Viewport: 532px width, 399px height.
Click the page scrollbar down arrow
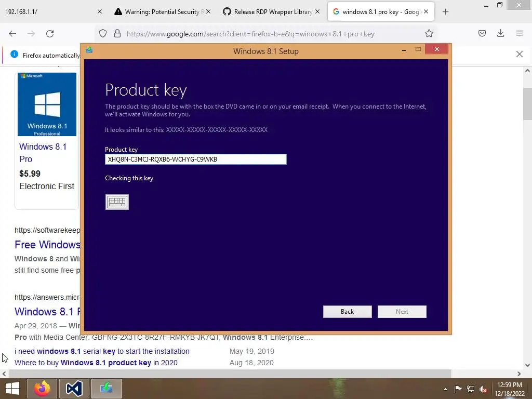click(527, 365)
